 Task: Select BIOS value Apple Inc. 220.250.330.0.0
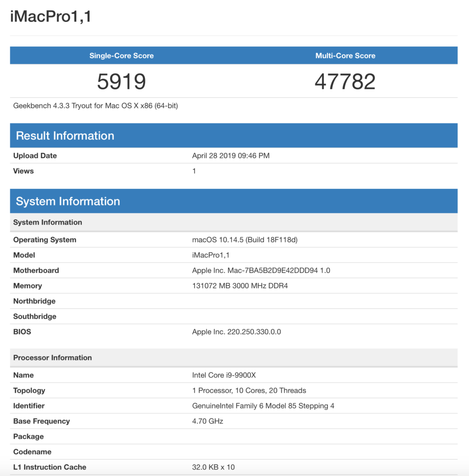[x=236, y=332]
